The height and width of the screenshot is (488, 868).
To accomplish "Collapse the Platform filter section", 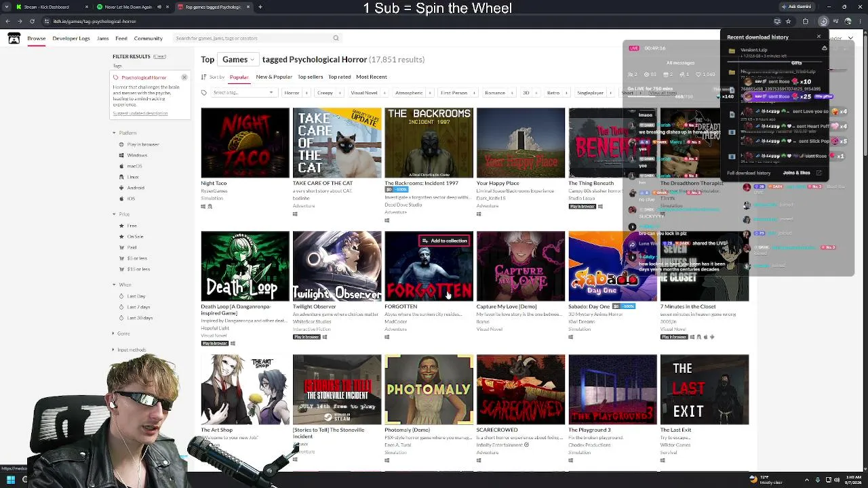I will click(125, 133).
